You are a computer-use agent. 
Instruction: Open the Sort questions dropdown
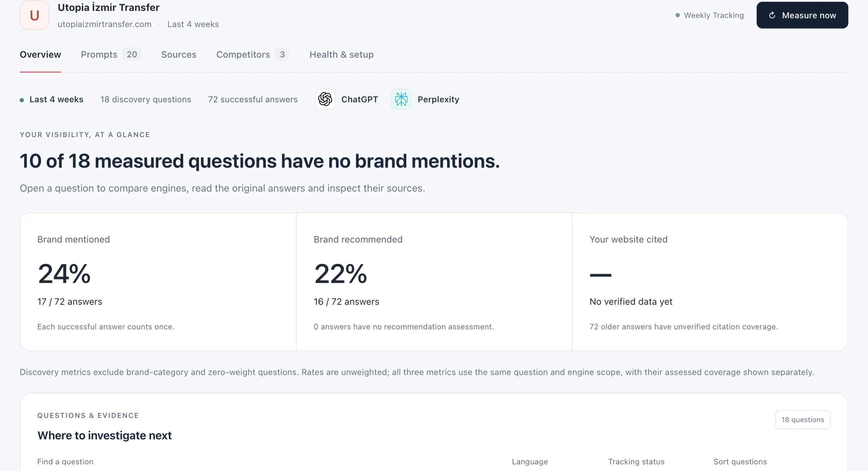point(740,462)
